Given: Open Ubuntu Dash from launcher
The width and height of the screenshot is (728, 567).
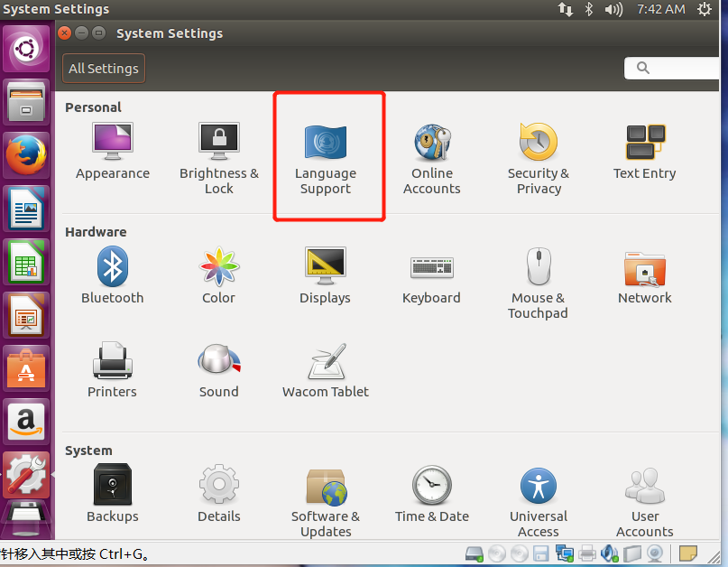Looking at the screenshot, I should coord(26,49).
